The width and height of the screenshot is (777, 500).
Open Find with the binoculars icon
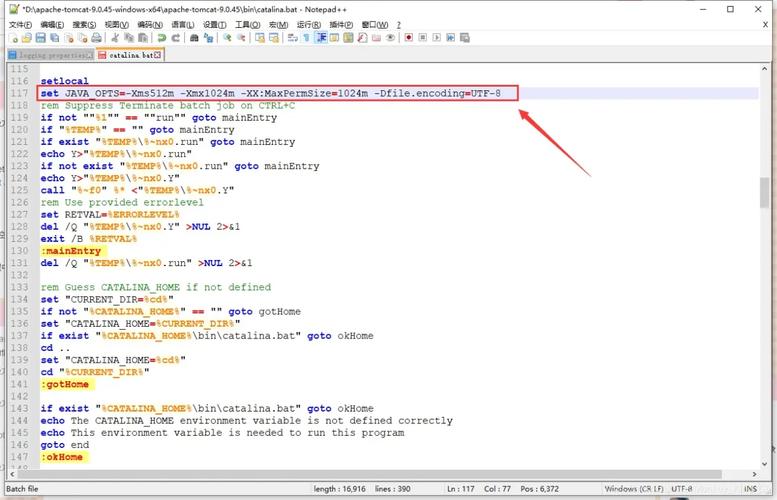(x=194, y=38)
